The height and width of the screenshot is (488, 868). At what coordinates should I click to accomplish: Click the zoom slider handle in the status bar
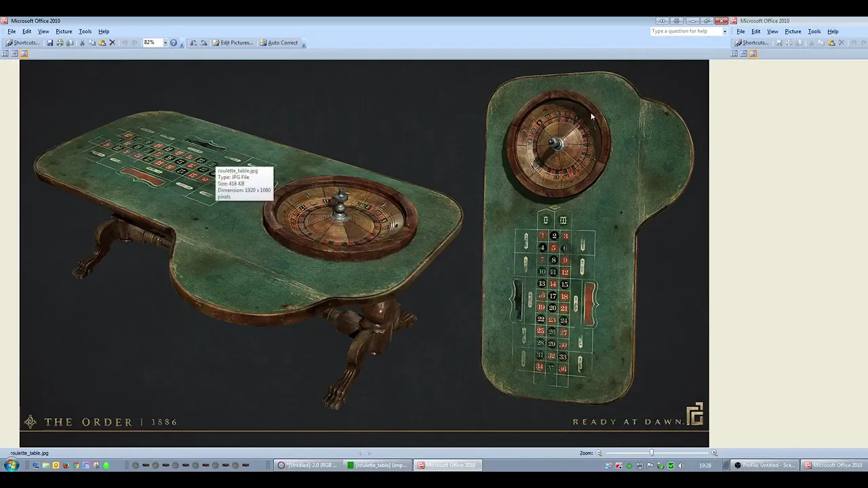coord(652,453)
